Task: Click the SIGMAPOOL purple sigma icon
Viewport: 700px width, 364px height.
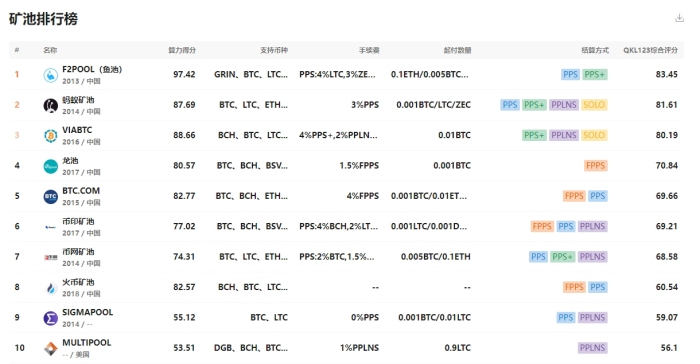Action: tap(50, 318)
